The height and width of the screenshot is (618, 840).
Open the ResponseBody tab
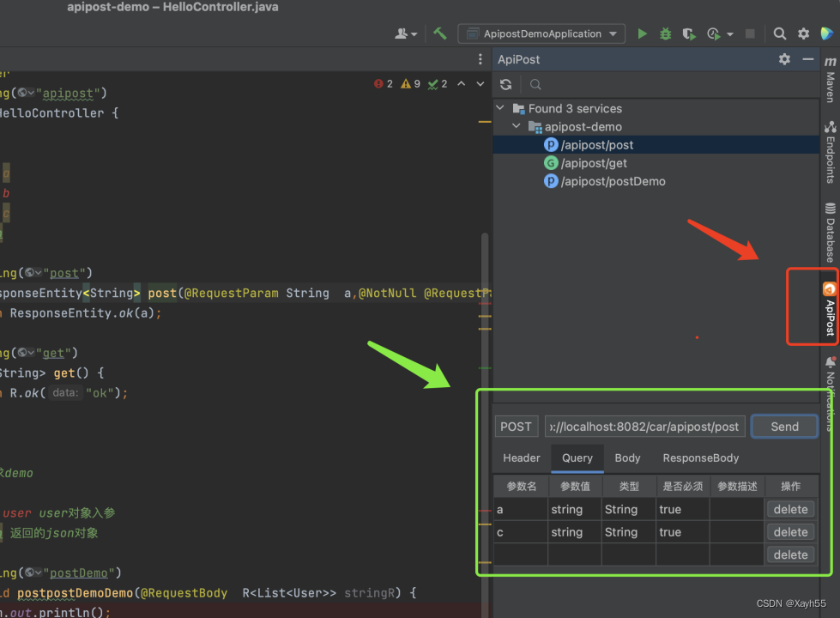pos(700,457)
